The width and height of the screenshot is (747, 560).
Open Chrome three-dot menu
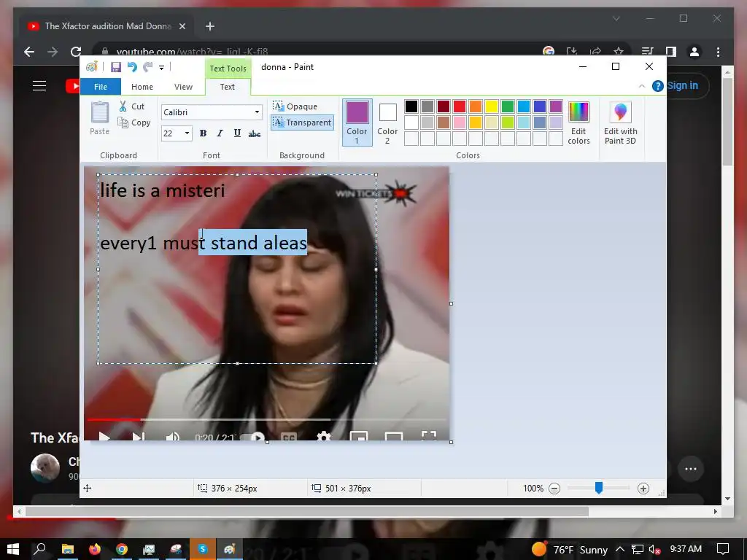tap(718, 52)
